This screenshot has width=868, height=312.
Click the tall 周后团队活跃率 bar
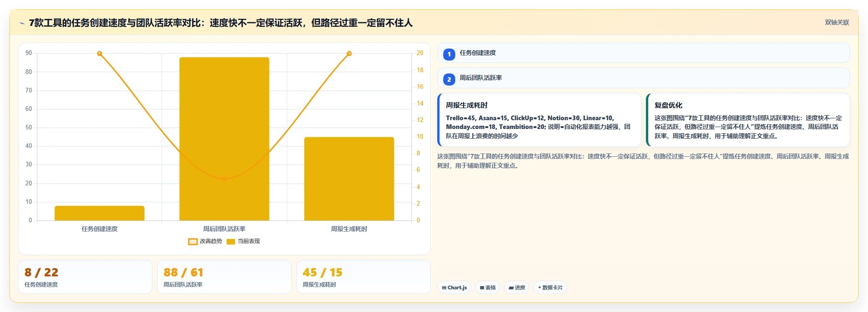[224, 139]
